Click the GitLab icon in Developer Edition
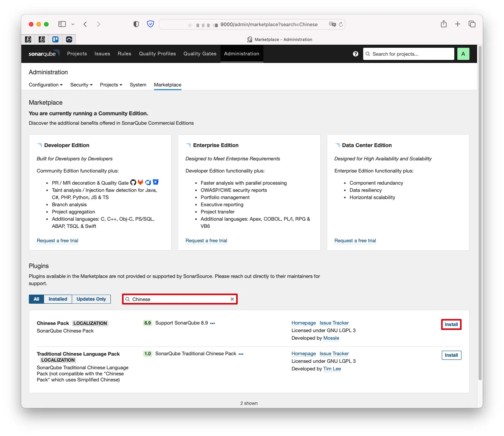This screenshot has width=504, height=436. 140,182
